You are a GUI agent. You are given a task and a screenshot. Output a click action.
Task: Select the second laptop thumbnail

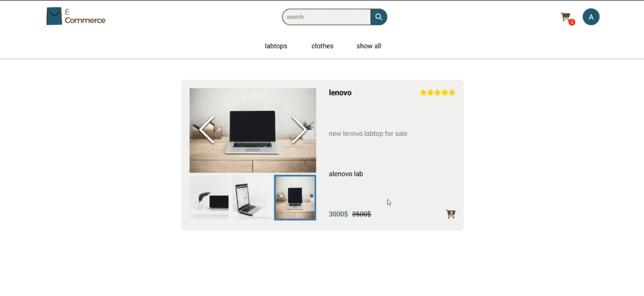[252, 197]
